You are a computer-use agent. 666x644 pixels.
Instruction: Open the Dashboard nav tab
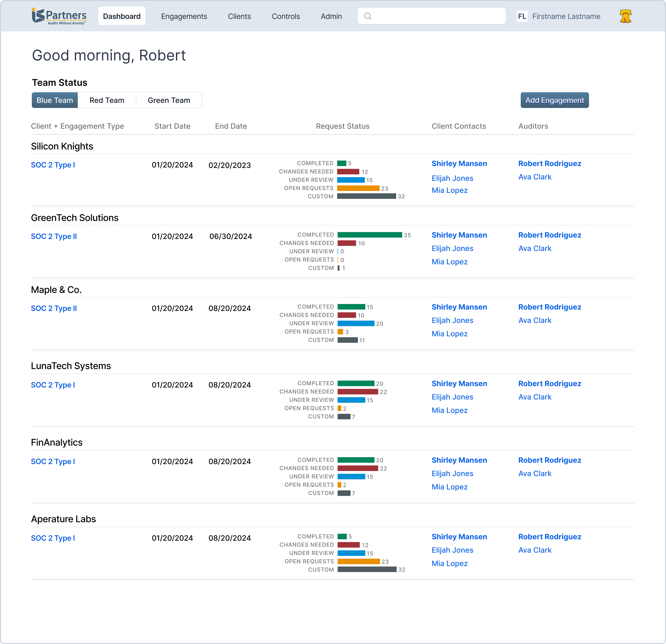point(122,16)
